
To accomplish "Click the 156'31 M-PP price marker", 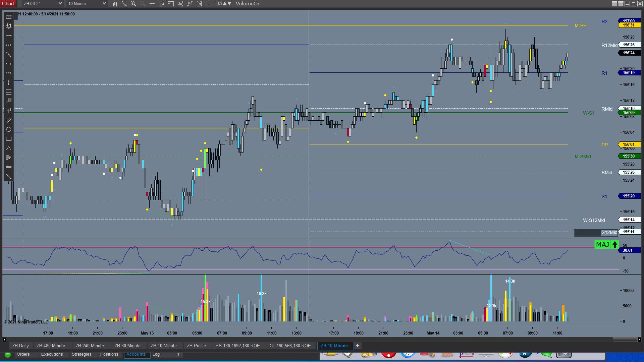I will coord(629,25).
